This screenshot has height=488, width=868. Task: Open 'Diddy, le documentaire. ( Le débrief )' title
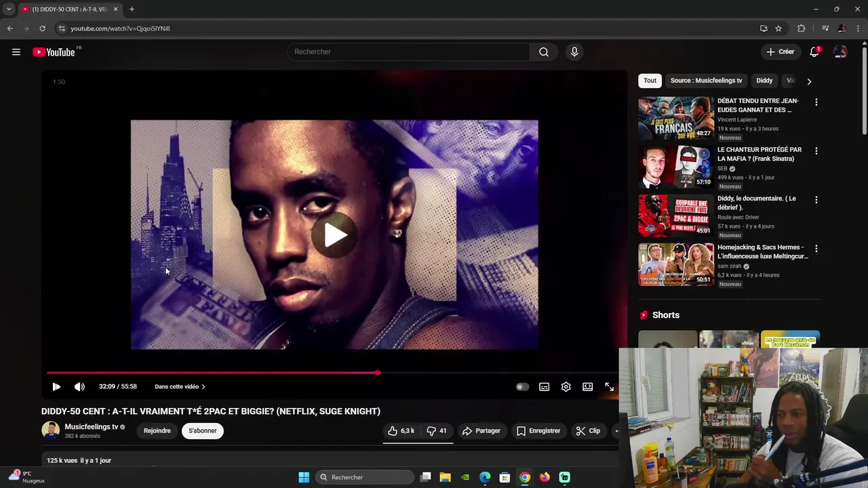click(757, 203)
